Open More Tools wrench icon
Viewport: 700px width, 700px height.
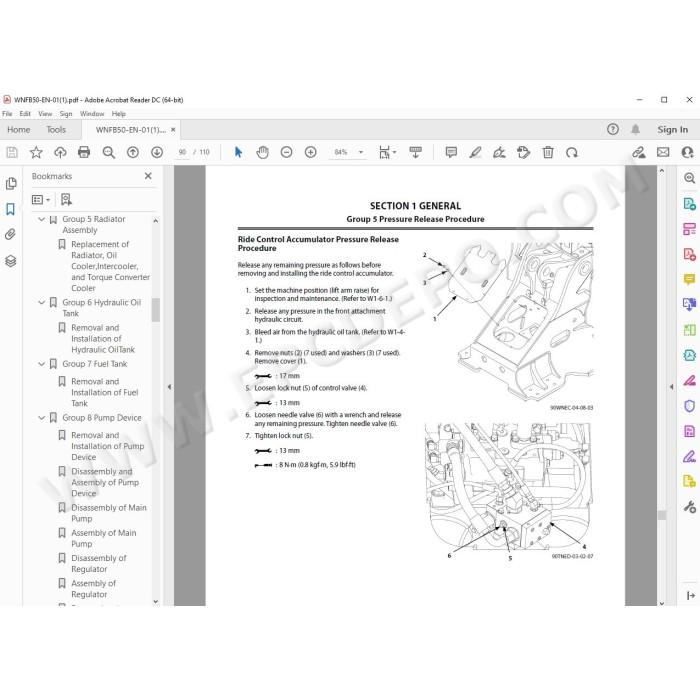[x=690, y=507]
